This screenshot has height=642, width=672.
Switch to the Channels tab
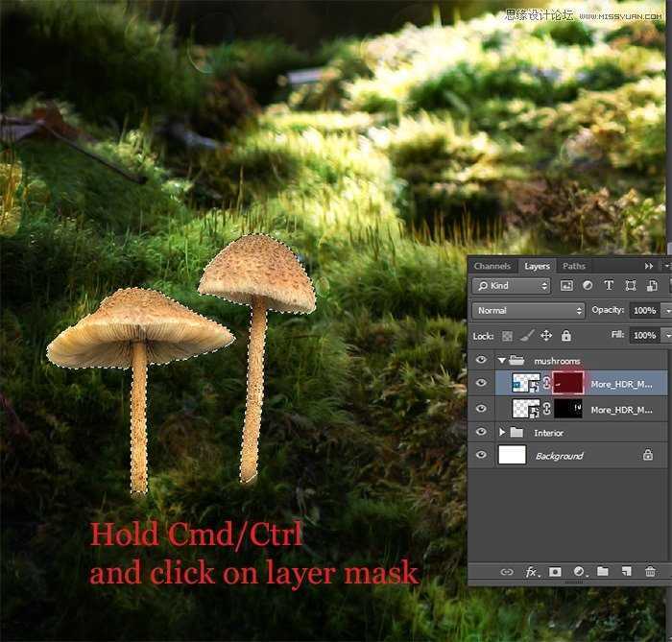492,266
